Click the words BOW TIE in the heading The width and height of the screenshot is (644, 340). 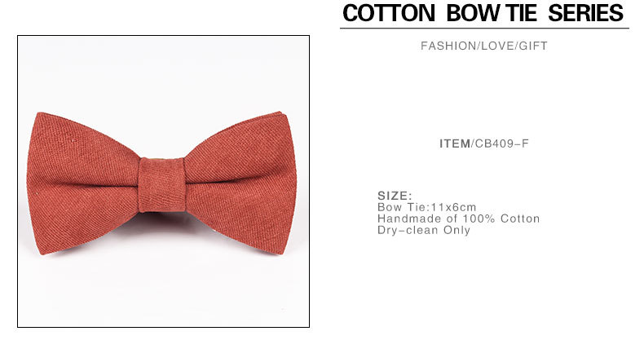pyautogui.click(x=492, y=13)
